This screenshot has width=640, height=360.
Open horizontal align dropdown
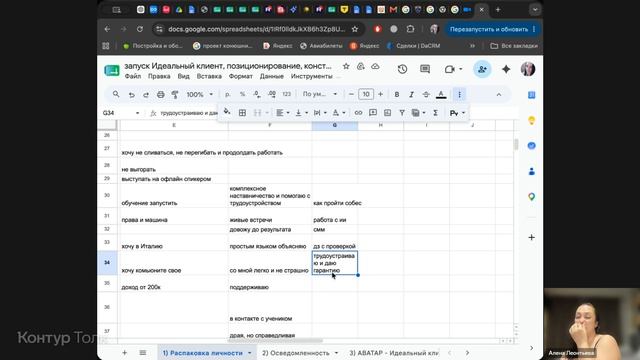(x=282, y=113)
